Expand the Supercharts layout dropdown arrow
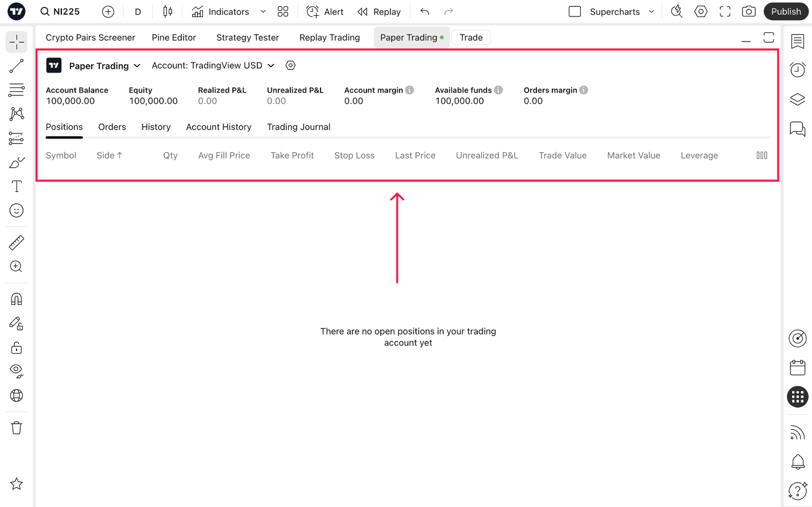 652,11
